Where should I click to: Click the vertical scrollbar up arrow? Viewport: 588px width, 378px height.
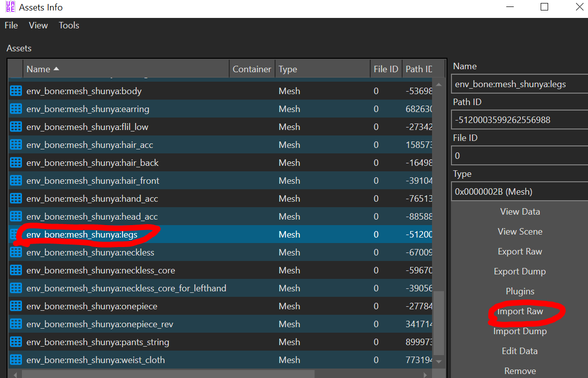pyautogui.click(x=439, y=85)
